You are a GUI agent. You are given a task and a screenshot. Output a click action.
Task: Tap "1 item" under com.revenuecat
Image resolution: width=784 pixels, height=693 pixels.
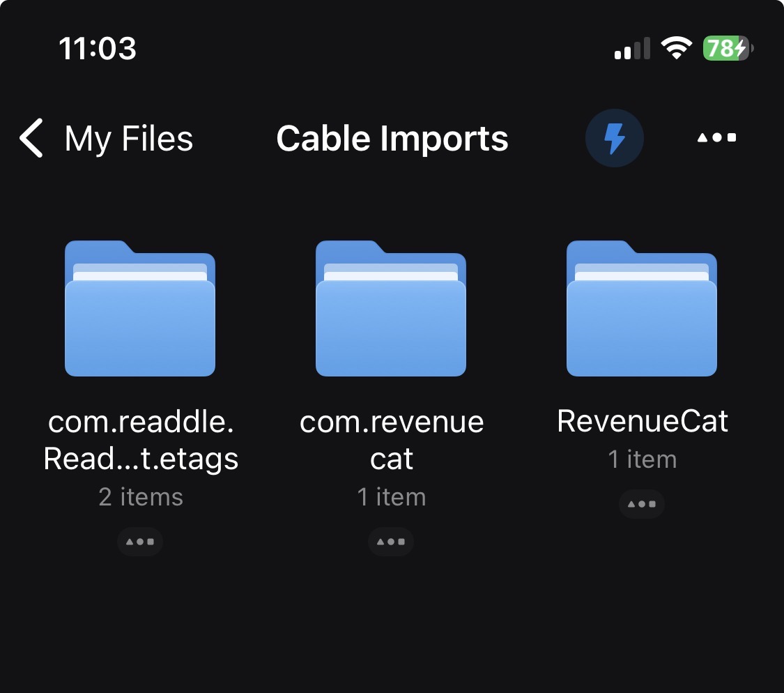pyautogui.click(x=392, y=497)
